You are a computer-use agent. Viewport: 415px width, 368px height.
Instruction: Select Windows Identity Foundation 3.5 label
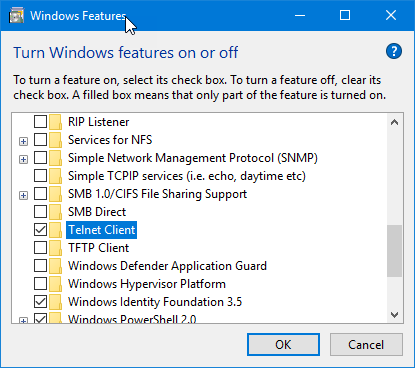tap(155, 302)
